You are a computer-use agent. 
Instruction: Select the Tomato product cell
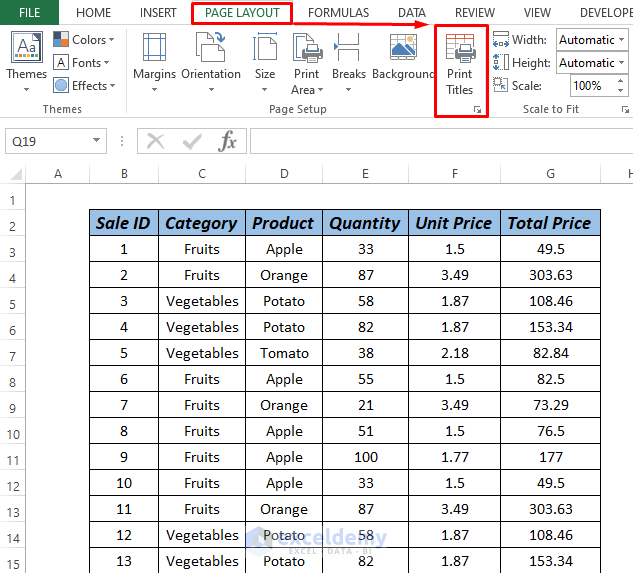[284, 353]
